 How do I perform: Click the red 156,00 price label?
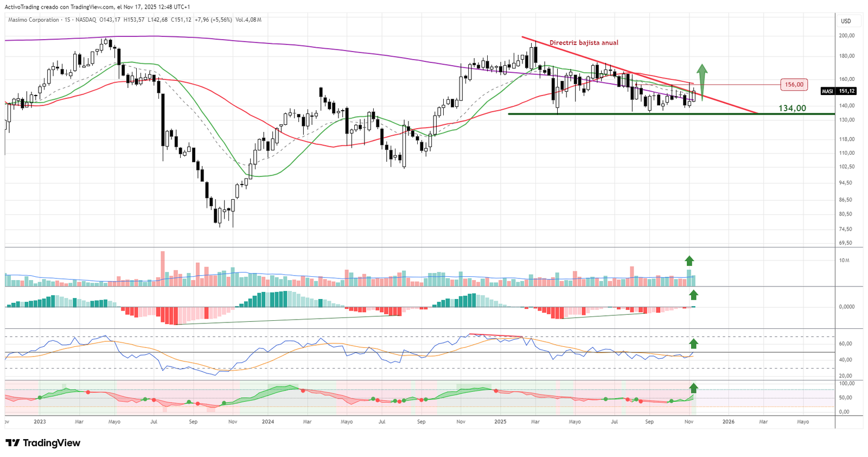794,85
